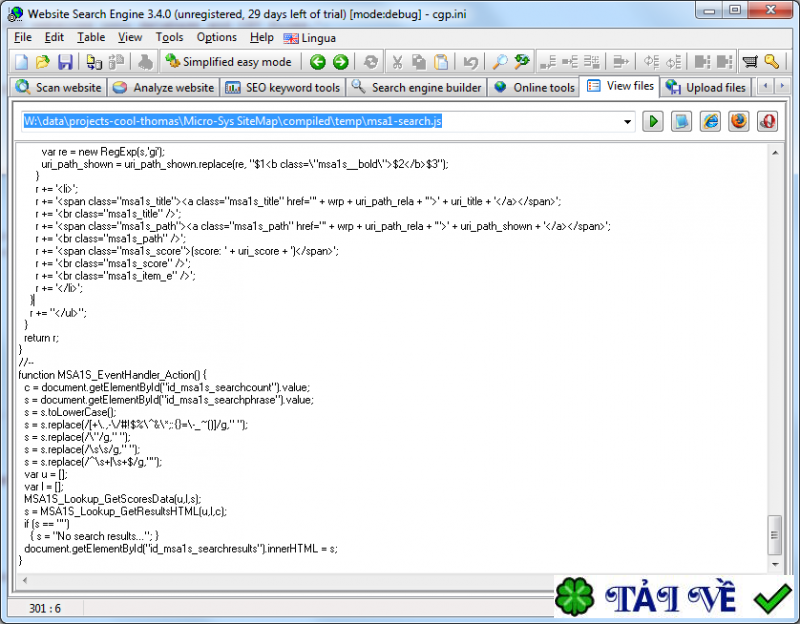The height and width of the screenshot is (624, 800).
Task: Click the 'return r;' code line
Action: [x=41, y=338]
